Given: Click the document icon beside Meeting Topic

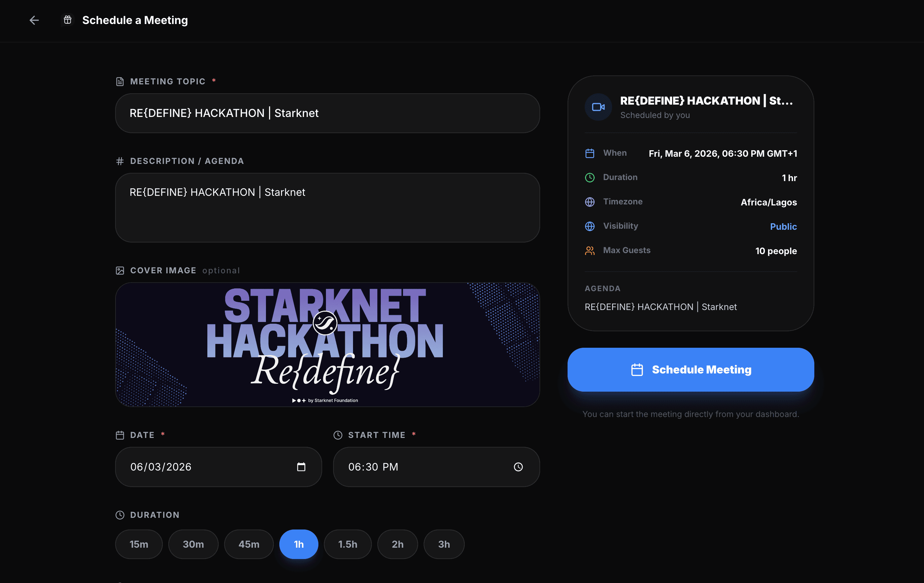Looking at the screenshot, I should (120, 81).
